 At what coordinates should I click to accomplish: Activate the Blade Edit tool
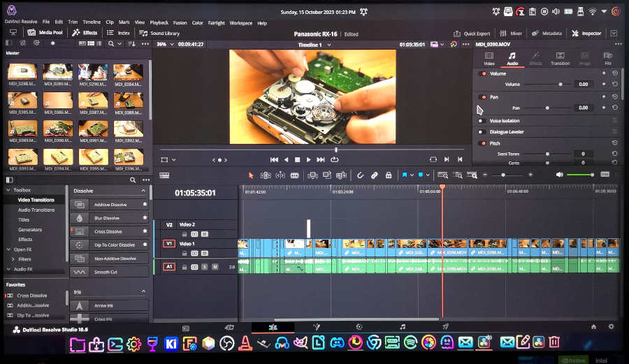(x=294, y=175)
